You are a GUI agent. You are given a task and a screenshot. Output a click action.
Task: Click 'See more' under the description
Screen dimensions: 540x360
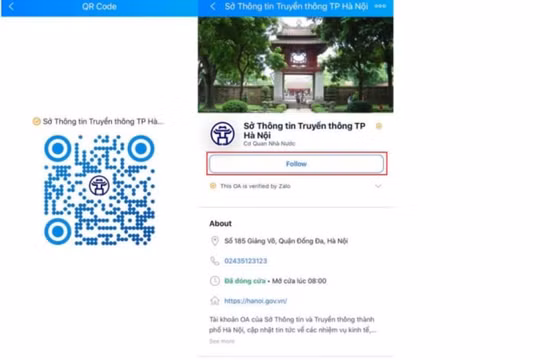pos(222,341)
